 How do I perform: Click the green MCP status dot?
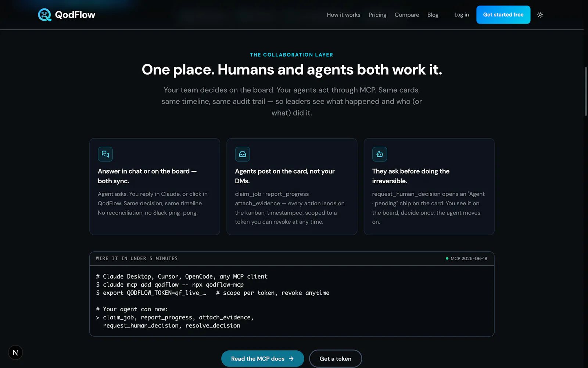tap(447, 259)
